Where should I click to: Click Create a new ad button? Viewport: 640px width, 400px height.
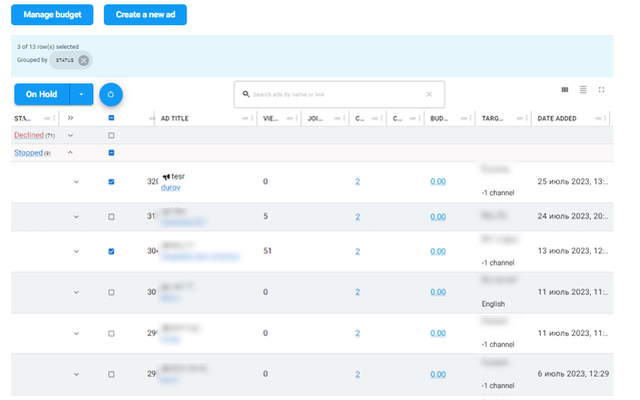coord(145,15)
